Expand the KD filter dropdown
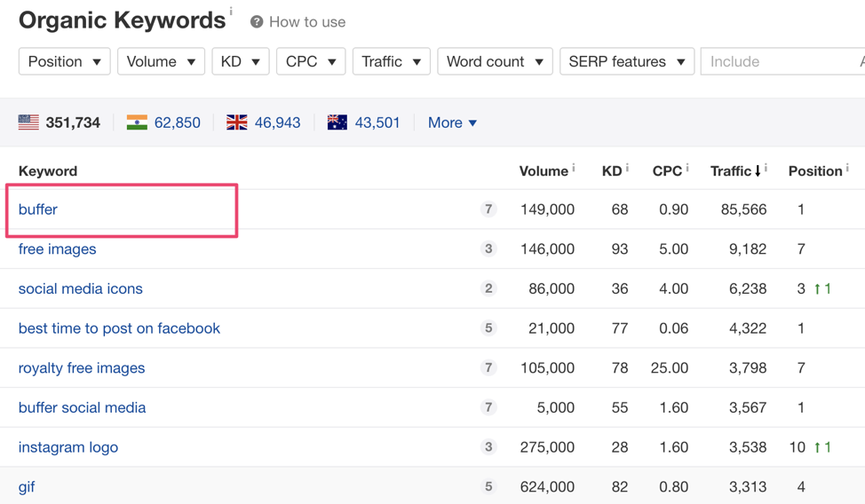865x504 pixels. [x=241, y=61]
